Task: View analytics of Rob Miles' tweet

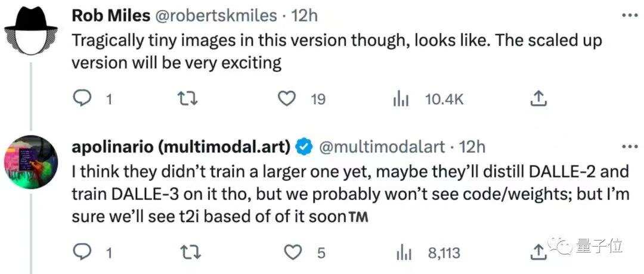Action: pos(400,99)
